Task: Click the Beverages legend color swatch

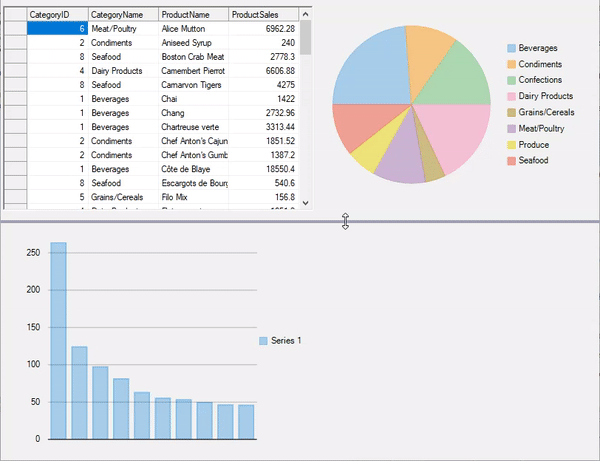Action: [512, 48]
